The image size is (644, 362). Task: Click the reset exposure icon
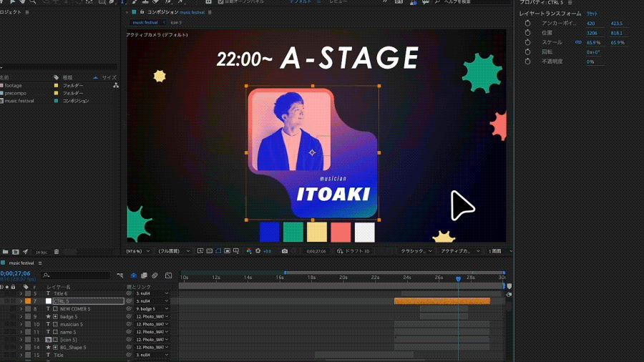click(258, 251)
